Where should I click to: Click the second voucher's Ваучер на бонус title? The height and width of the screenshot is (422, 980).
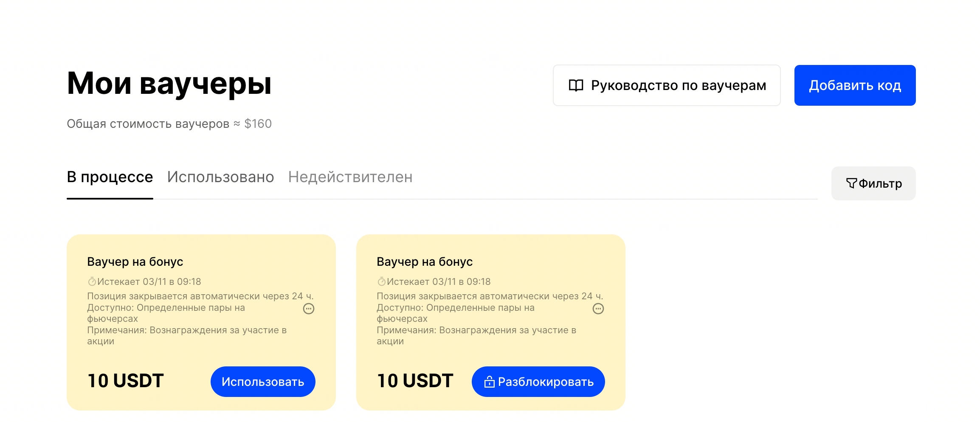425,262
